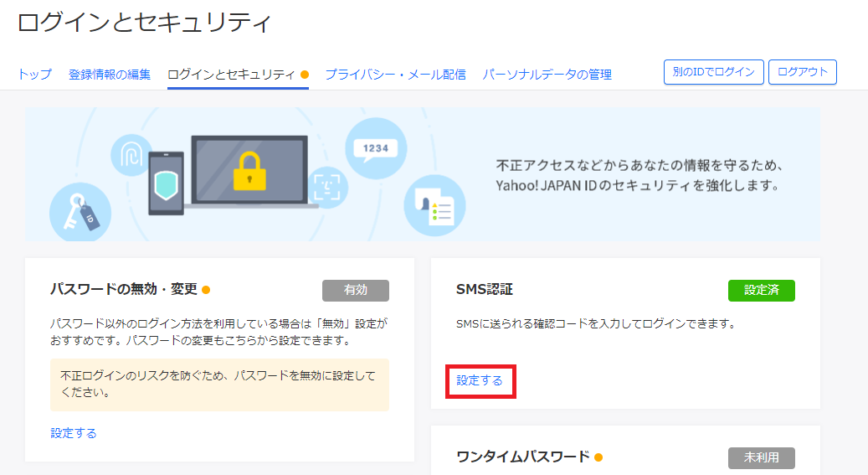868x475 pixels.
Task: Click the 1234 speech bubble icon
Action: point(376,148)
